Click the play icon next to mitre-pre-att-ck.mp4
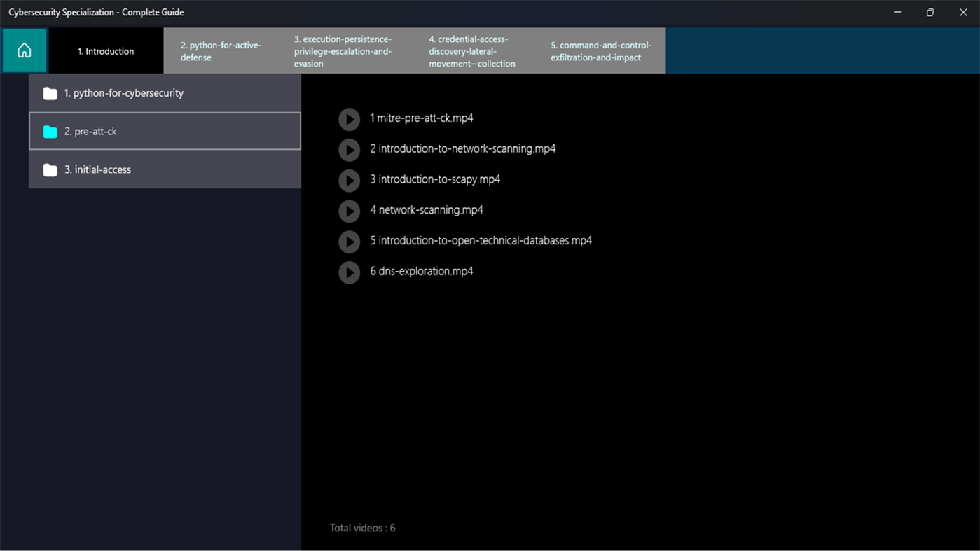Image resolution: width=980 pixels, height=551 pixels. [x=349, y=119]
